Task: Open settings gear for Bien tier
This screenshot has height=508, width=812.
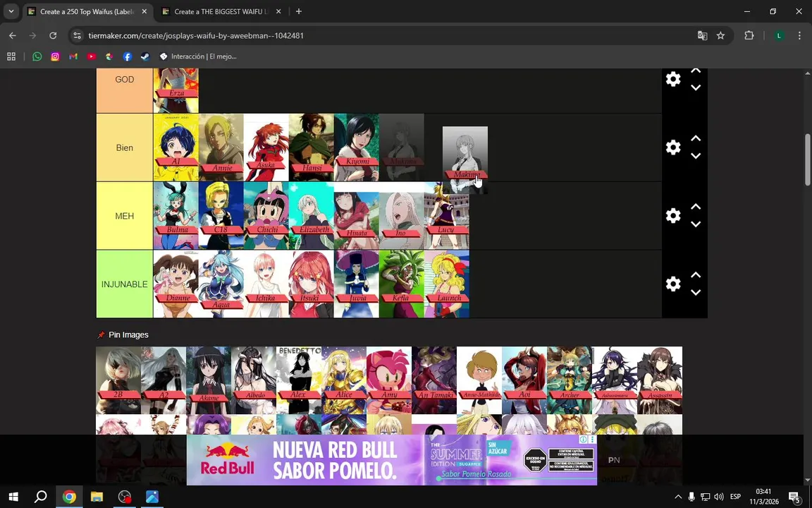Action: coord(672,147)
